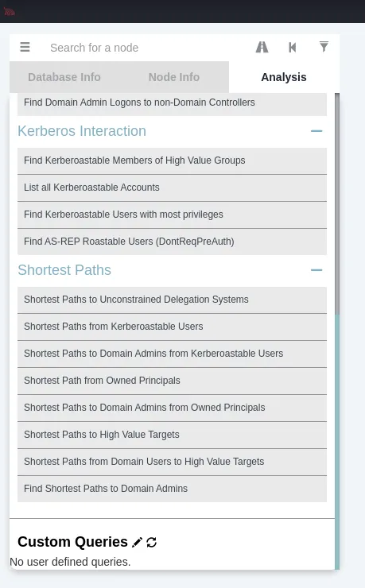This screenshot has height=588, width=365.
Task: Open the filter funnel icon
Action: pos(324,47)
